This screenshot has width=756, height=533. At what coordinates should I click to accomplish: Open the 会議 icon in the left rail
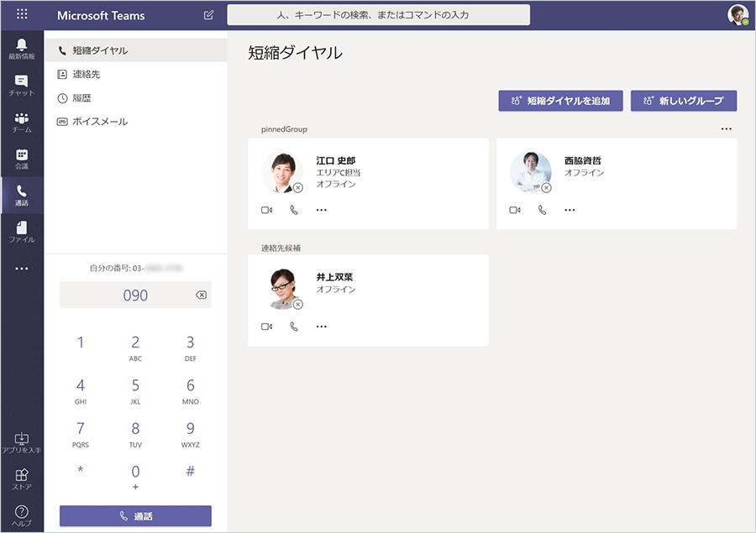[x=22, y=158]
